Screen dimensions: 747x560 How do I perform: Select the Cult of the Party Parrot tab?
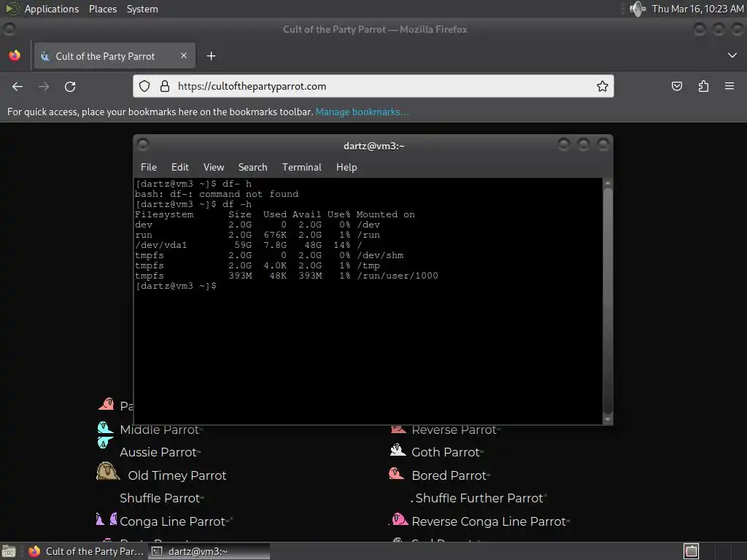click(115, 55)
